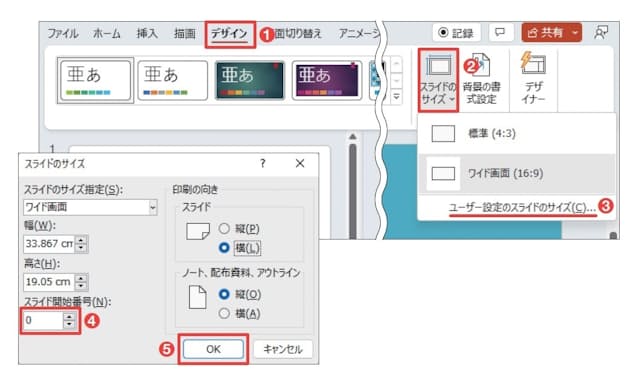The width and height of the screenshot is (638, 379).
Task: Switch to the Draw (描画) tab
Action: (184, 33)
